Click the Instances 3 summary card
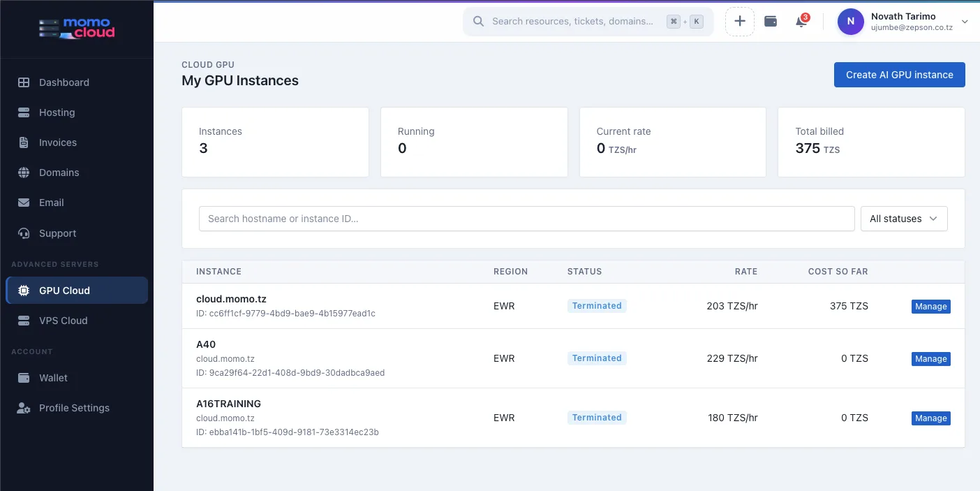The height and width of the screenshot is (491, 980). click(275, 142)
